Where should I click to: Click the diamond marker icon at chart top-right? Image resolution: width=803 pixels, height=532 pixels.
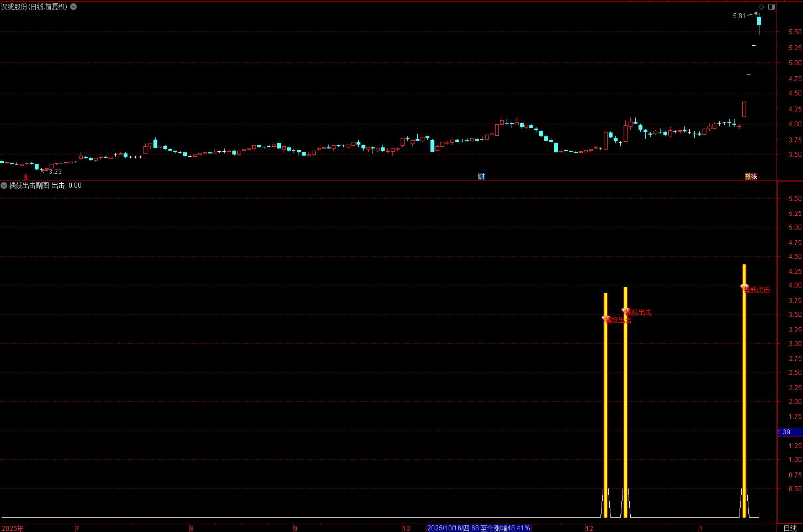tap(762, 7)
